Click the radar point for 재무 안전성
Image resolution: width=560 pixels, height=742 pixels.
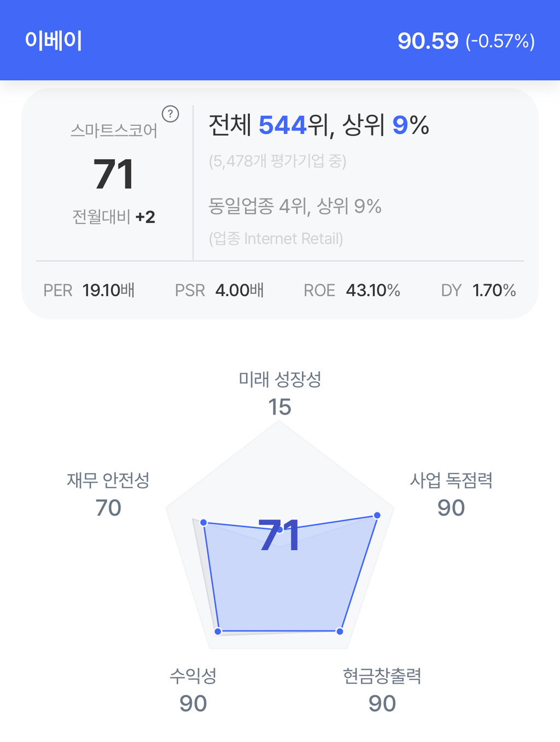203,523
